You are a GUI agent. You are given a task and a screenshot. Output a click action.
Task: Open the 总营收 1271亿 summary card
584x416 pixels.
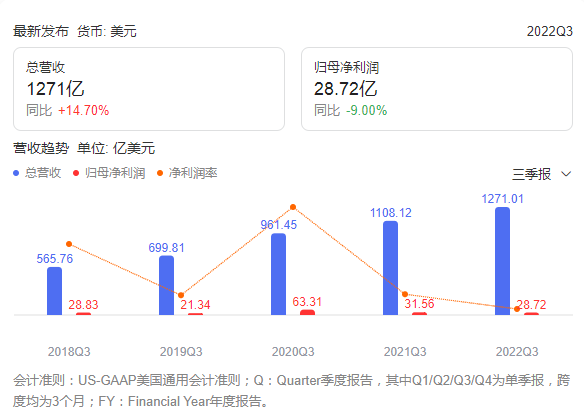click(x=149, y=89)
